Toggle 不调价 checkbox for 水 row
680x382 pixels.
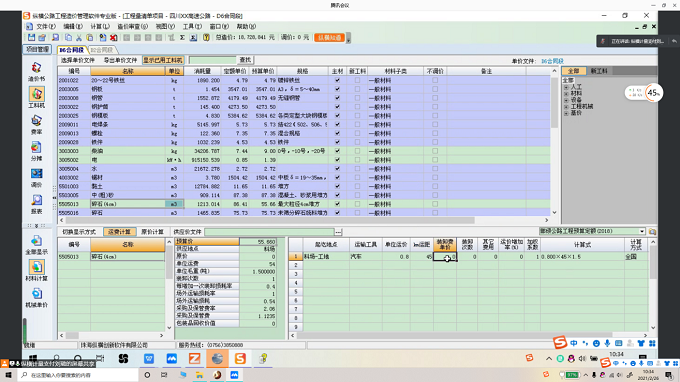tap(435, 169)
